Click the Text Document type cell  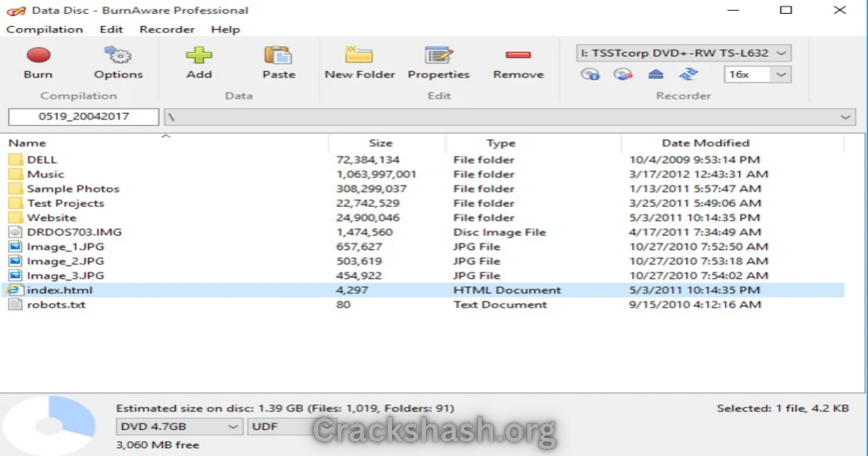coord(500,305)
